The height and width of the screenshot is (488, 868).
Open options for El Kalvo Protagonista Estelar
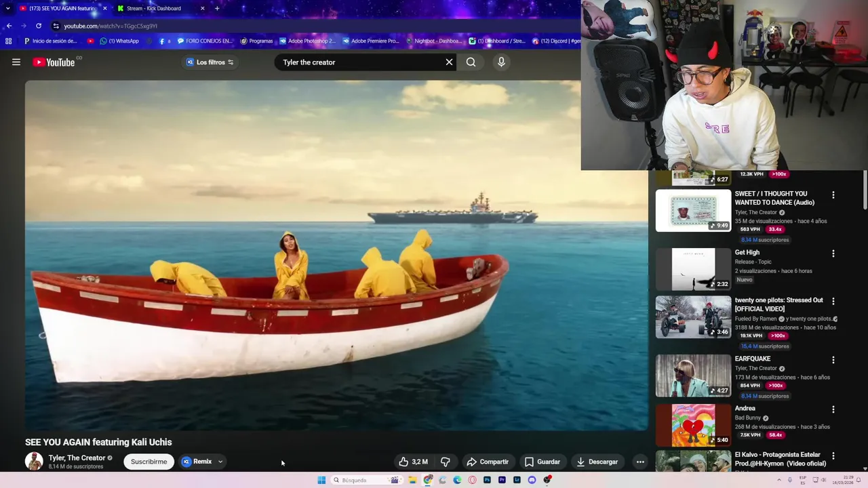833,456
